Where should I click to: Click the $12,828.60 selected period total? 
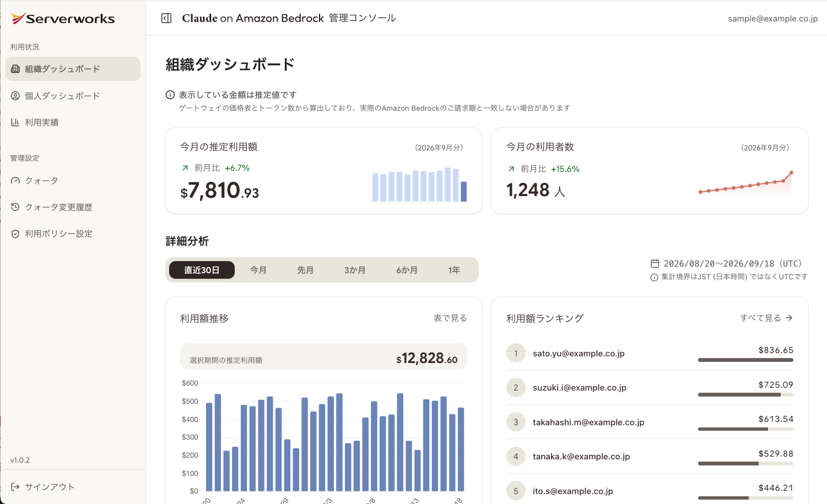point(426,359)
